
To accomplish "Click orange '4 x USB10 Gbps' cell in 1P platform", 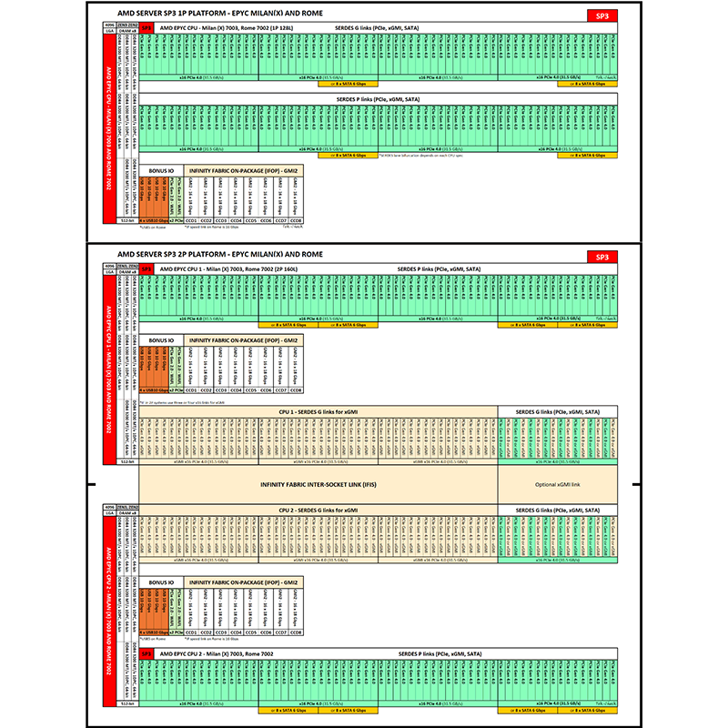I will (x=154, y=220).
